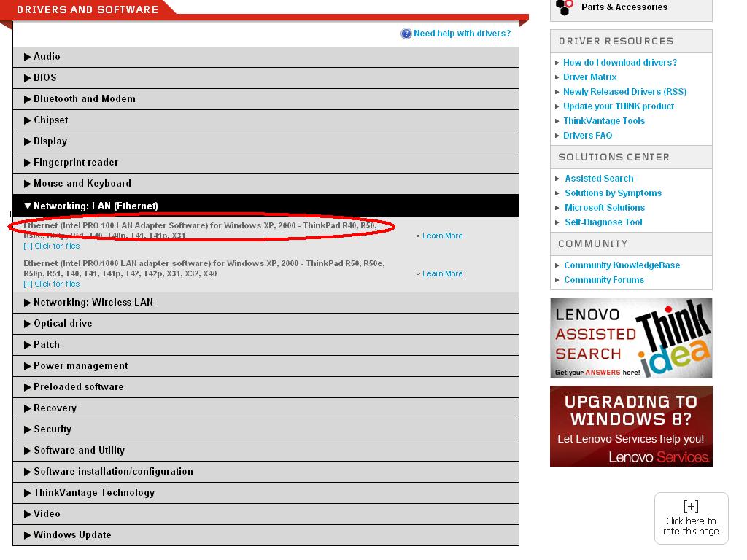The height and width of the screenshot is (560, 747).
Task: Expand Bluetooth and Modem section
Action: pyautogui.click(x=266, y=99)
